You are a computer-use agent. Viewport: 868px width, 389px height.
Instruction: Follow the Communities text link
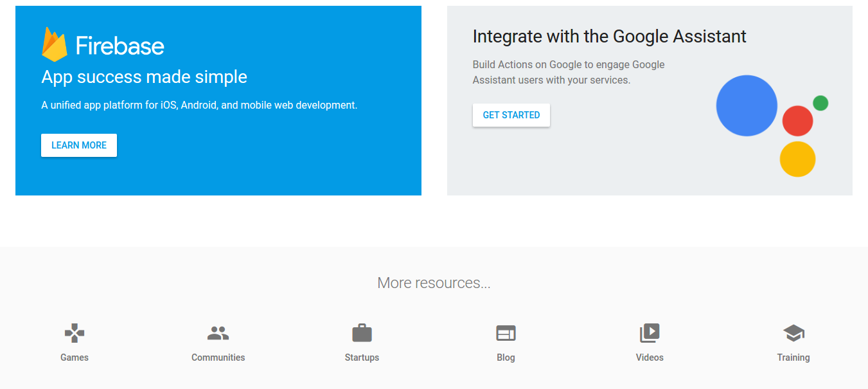218,357
